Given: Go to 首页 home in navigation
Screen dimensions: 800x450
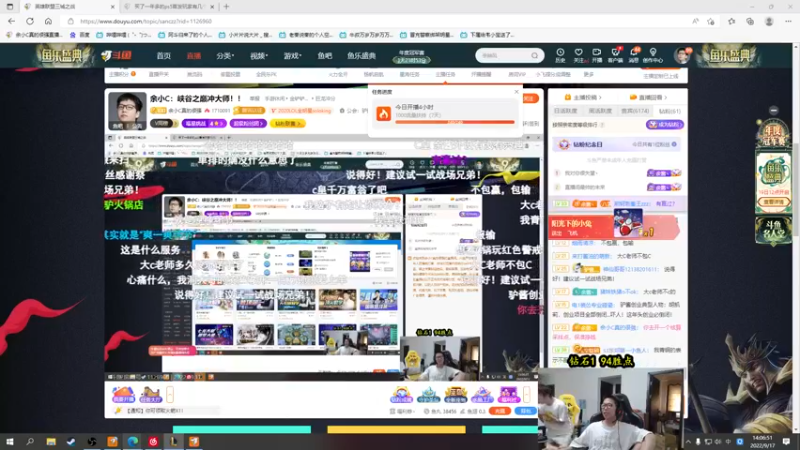Looking at the screenshot, I should (164, 56).
